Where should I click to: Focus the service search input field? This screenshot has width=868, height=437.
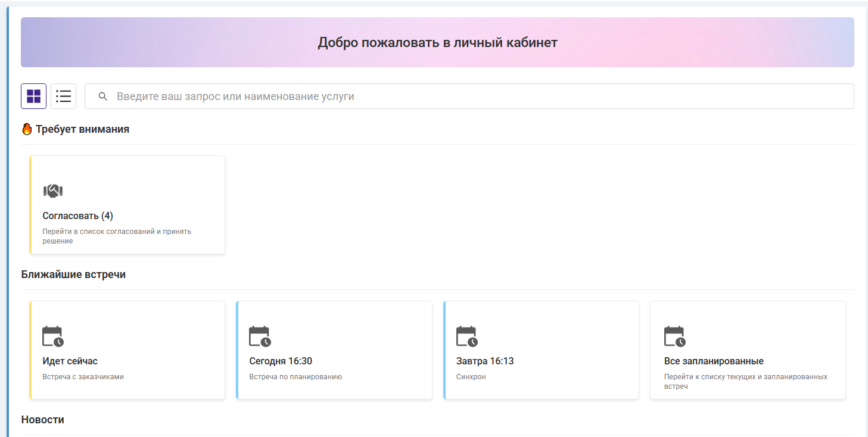(x=477, y=96)
